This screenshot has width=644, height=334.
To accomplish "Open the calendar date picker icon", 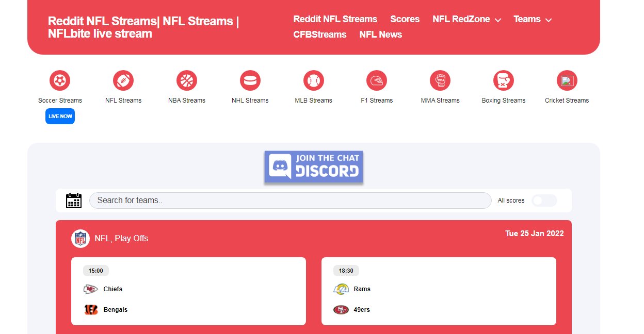I will click(x=74, y=201).
